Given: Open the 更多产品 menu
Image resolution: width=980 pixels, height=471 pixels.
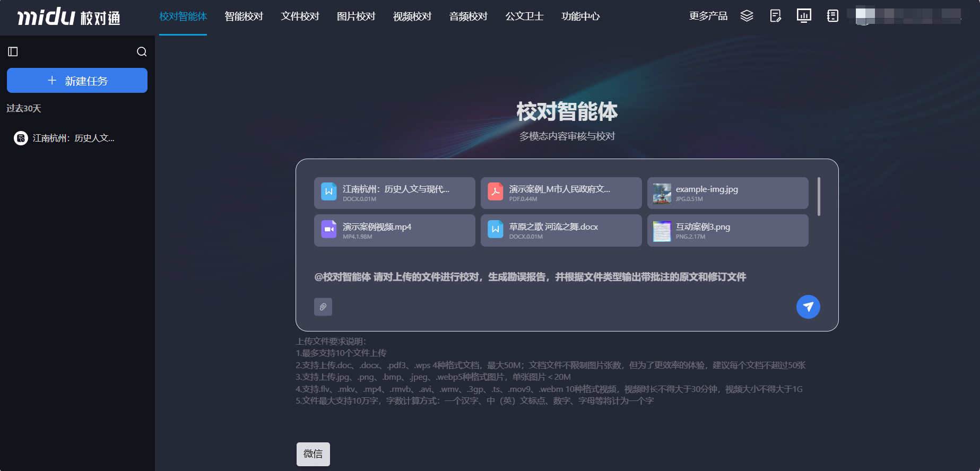Looking at the screenshot, I should point(708,16).
